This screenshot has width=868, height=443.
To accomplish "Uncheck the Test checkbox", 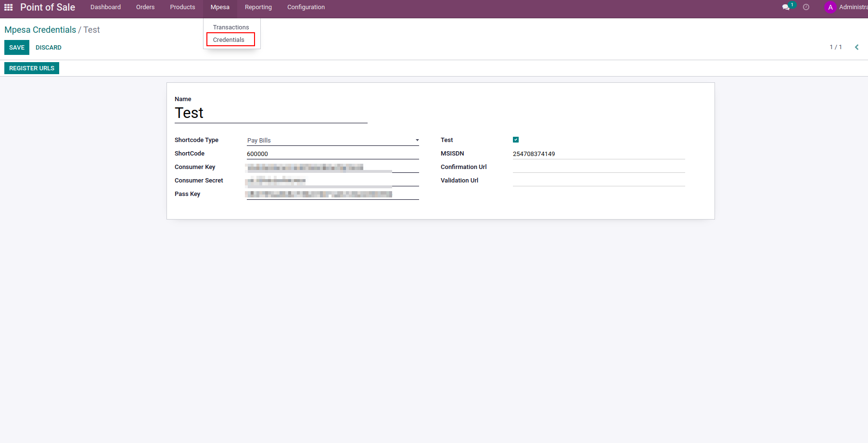I will coord(516,140).
